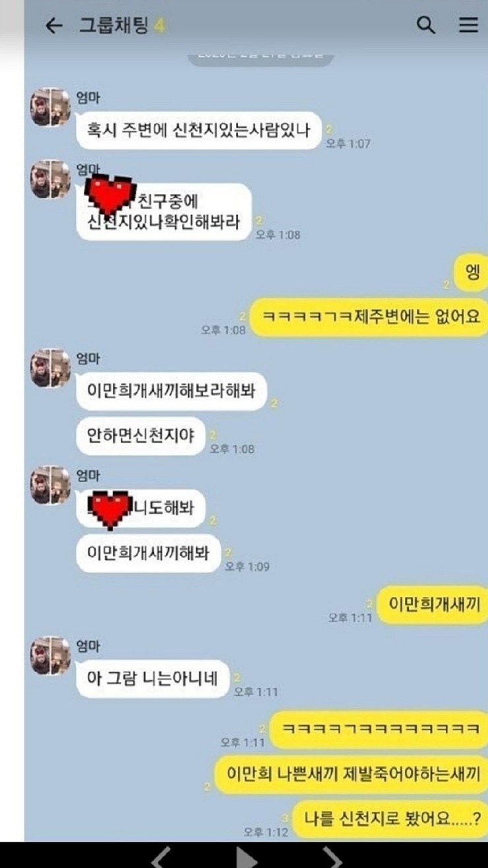Image resolution: width=488 pixels, height=868 pixels.
Task: Tap 엄마's avatar beside 아 그람 니는아니네
Action: [x=50, y=655]
